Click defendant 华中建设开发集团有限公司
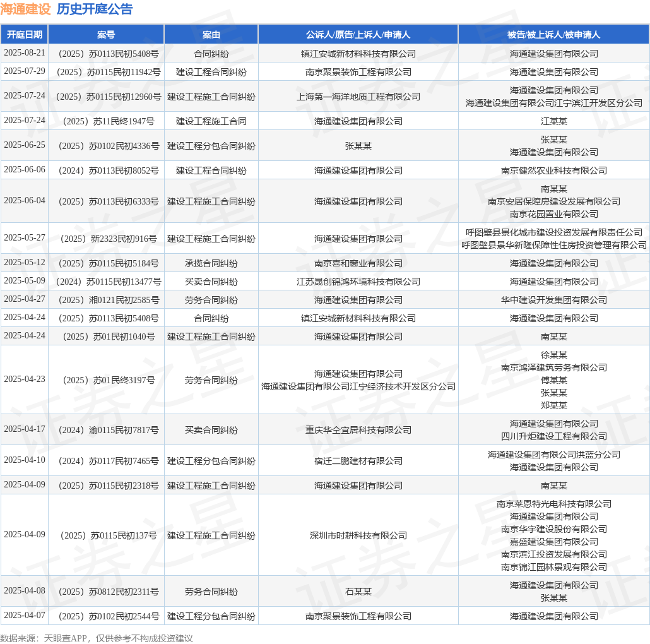The image size is (650, 644). point(554,301)
